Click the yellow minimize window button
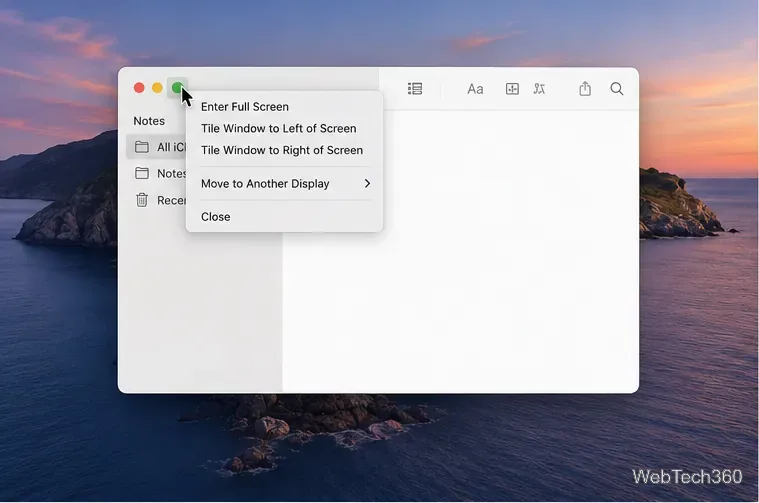This screenshot has width=759, height=503. (x=157, y=88)
